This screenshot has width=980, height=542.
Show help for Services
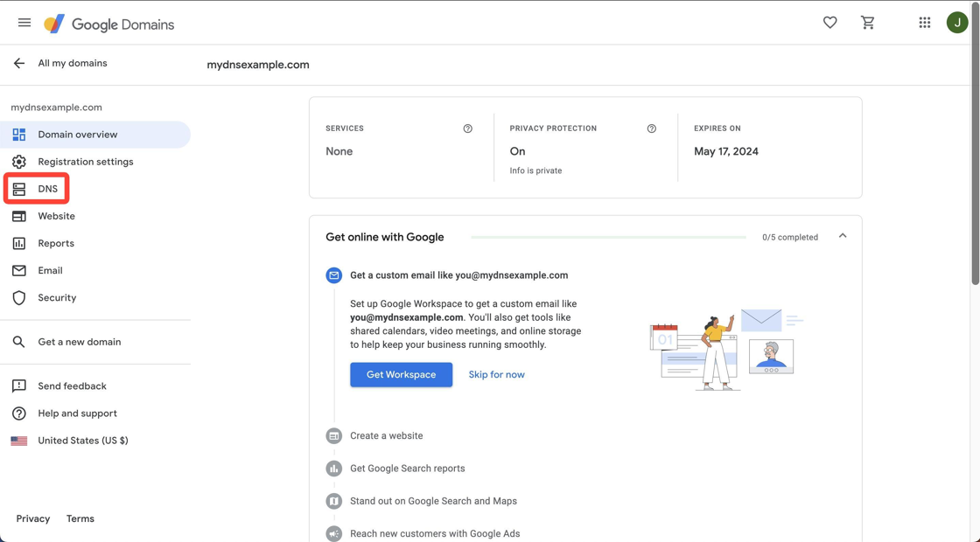[467, 129]
